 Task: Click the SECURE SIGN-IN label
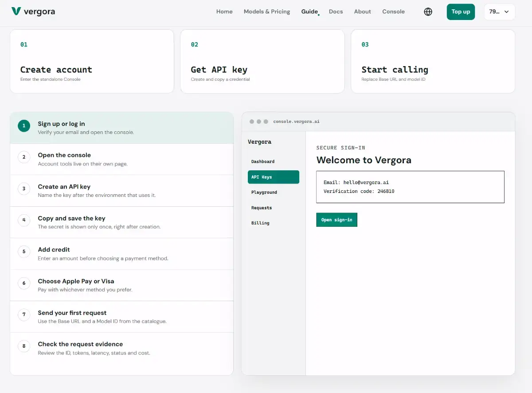click(x=340, y=148)
